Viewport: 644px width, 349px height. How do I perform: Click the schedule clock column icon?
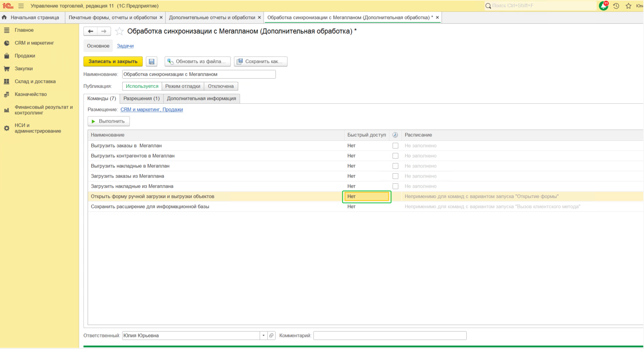[x=395, y=135]
